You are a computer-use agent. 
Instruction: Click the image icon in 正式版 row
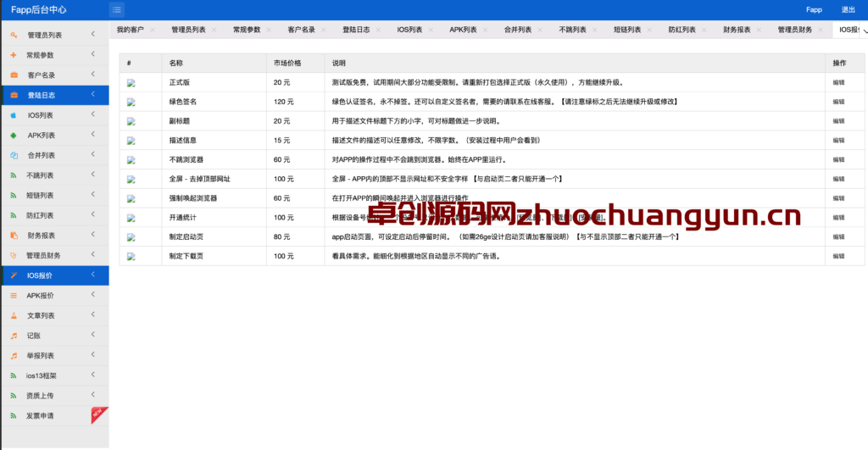tap(131, 83)
